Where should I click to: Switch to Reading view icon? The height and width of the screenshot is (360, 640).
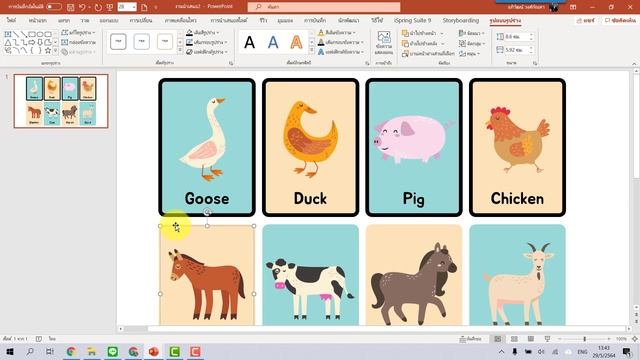(531, 339)
